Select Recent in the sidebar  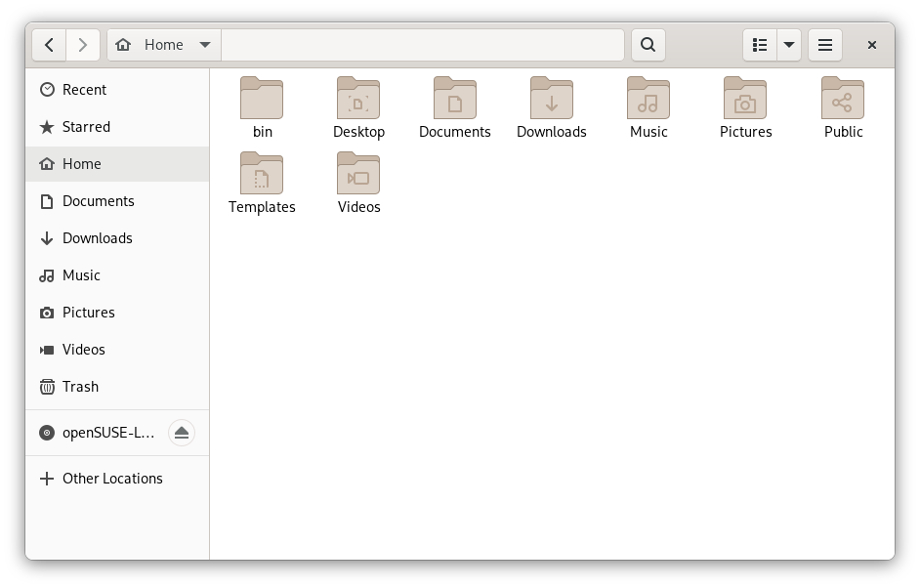pos(84,90)
